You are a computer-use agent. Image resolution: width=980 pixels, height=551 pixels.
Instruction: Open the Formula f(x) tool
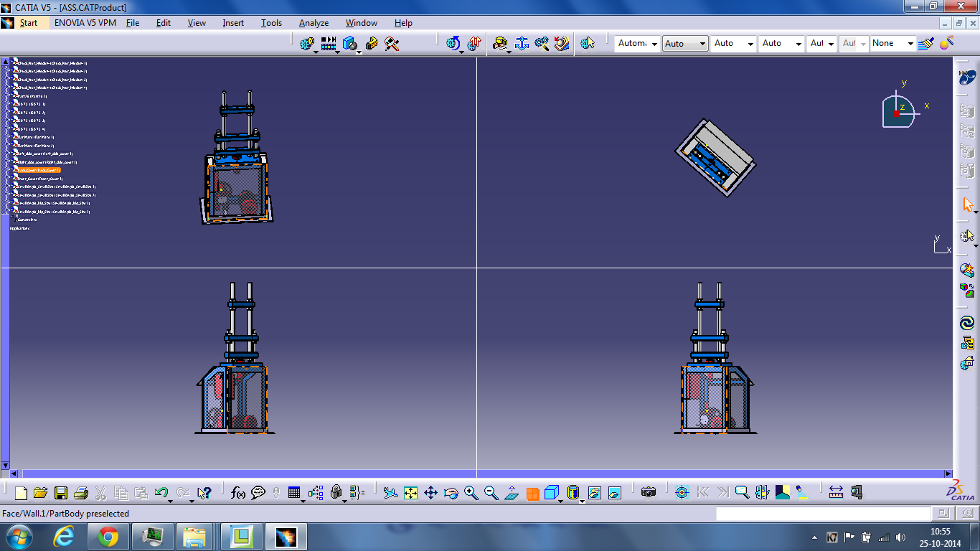(x=238, y=493)
